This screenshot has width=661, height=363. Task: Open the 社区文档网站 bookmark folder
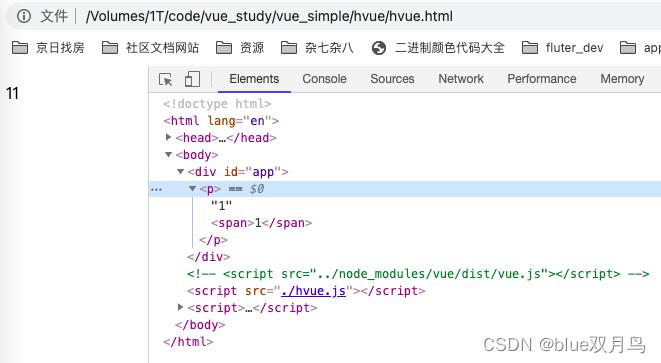point(150,48)
